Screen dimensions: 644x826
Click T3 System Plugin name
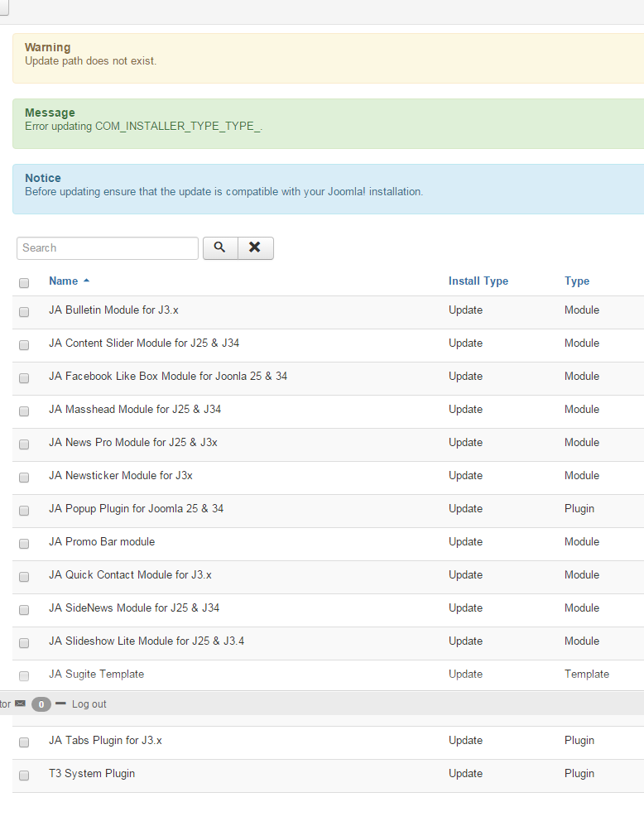pos(92,773)
